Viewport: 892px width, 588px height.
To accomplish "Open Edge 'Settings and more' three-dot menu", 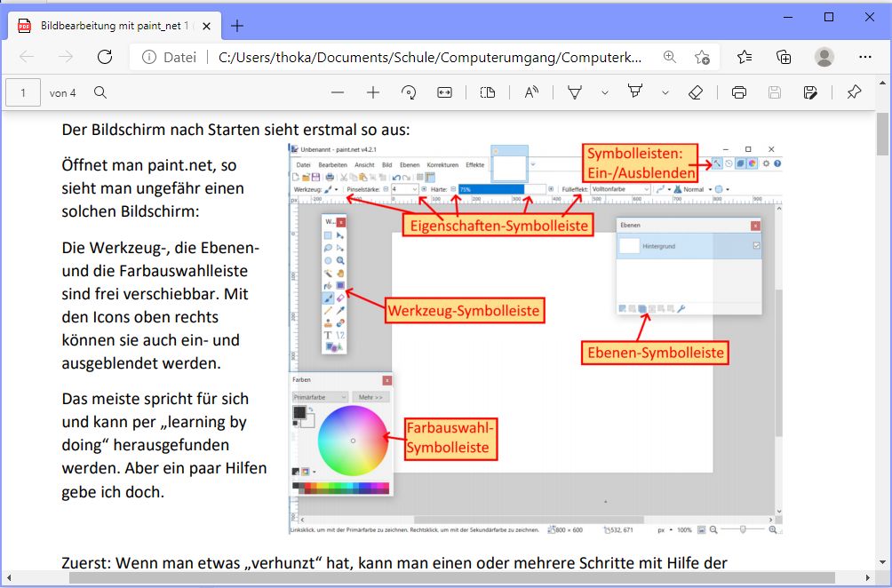I will pos(865,57).
